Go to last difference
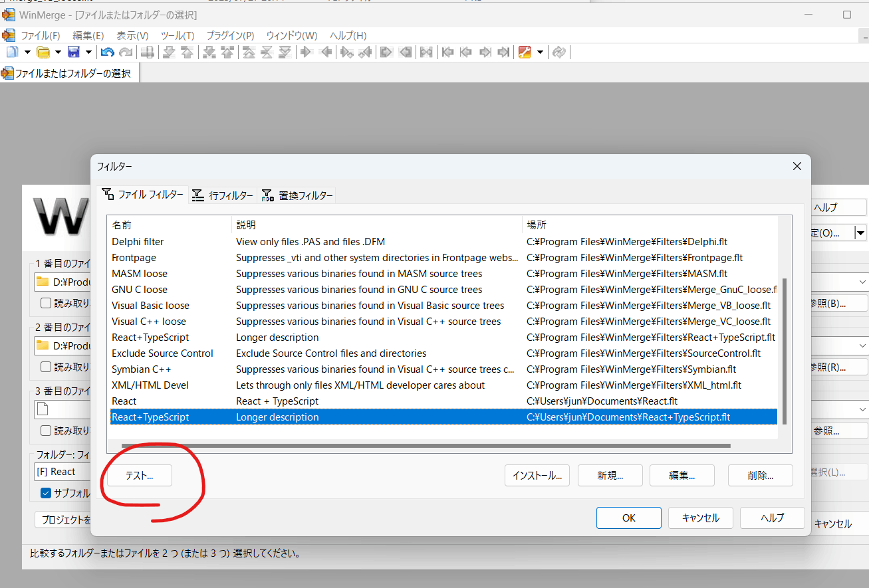Viewport: 869px width, 588px height. click(285, 52)
